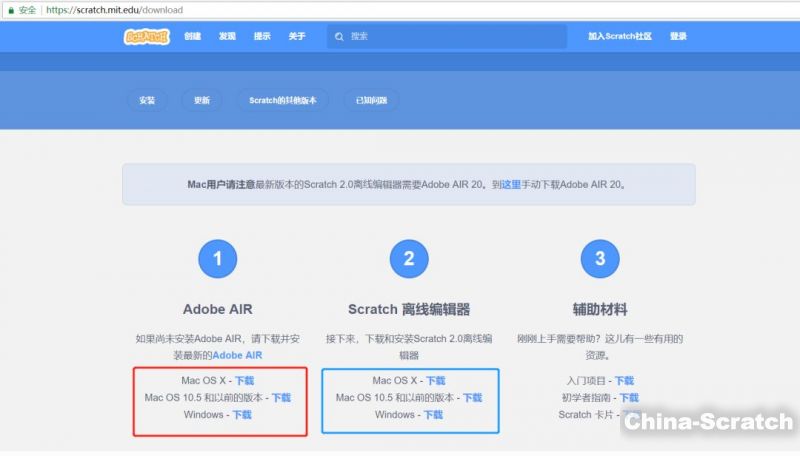Screen dimensions: 800x456
Task: Select the 安装 pill button
Action: click(147, 100)
